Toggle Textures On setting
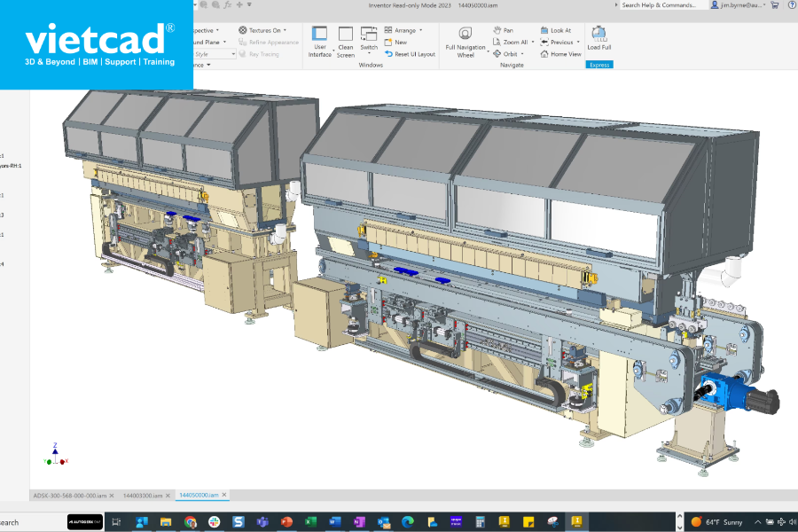The height and width of the screenshot is (532, 798). pyautogui.click(x=260, y=30)
